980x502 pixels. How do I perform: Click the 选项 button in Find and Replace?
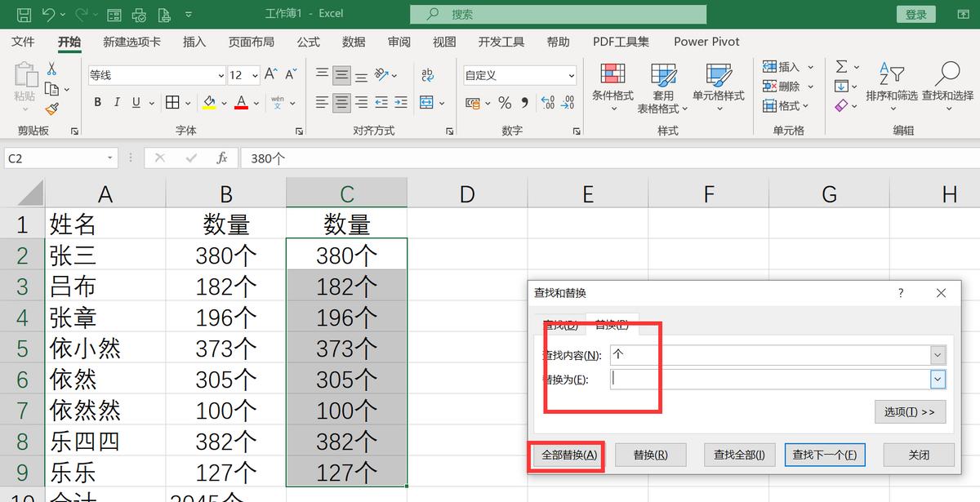pos(910,411)
